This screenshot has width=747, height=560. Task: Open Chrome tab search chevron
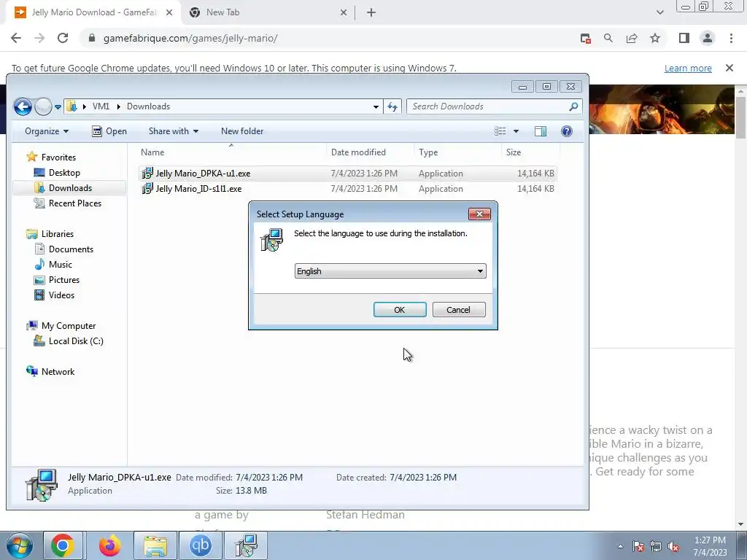click(x=659, y=12)
